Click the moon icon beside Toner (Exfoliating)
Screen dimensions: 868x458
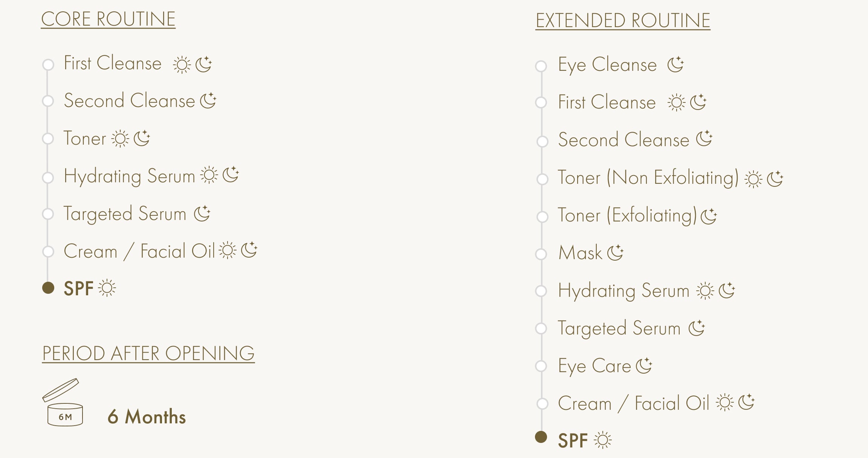(709, 216)
